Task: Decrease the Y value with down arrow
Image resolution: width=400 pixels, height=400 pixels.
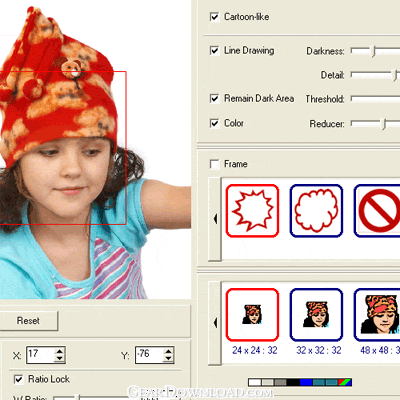Action: 168,358
